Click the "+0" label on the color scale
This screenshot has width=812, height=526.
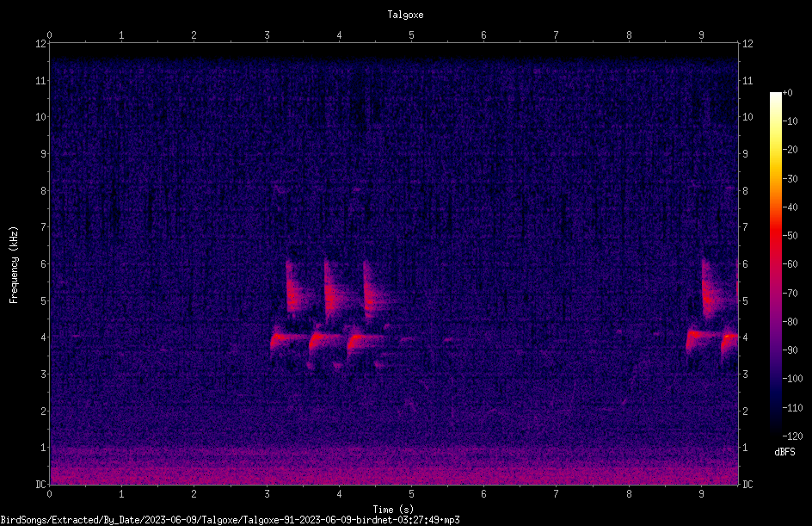tap(787, 93)
